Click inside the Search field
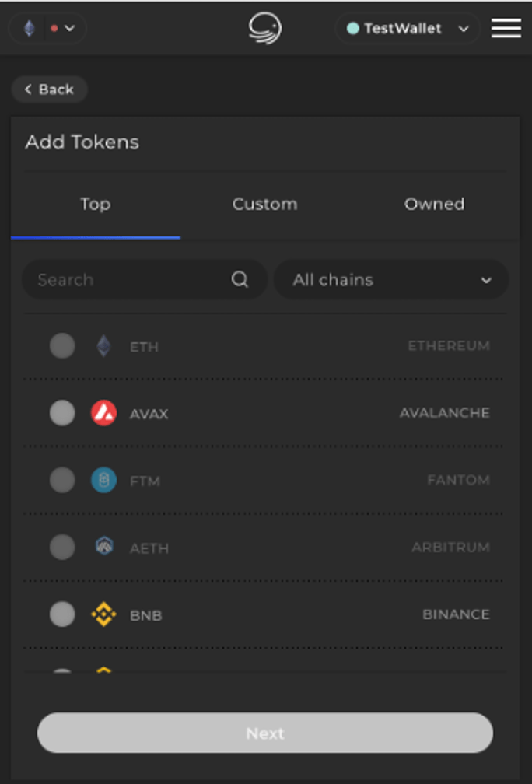 pyautogui.click(x=117, y=279)
